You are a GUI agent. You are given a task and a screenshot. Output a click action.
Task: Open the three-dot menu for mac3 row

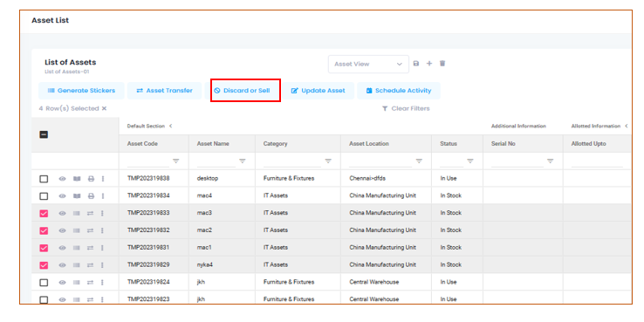[103, 213]
